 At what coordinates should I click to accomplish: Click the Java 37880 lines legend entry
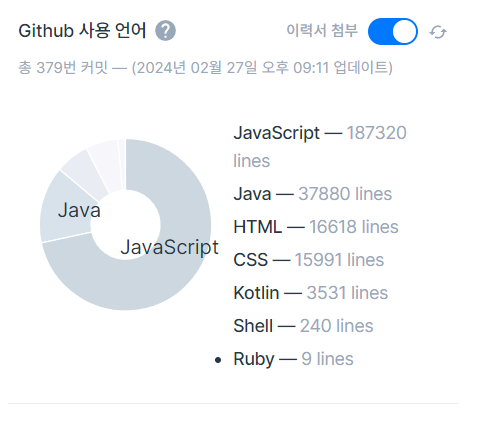[x=313, y=194]
